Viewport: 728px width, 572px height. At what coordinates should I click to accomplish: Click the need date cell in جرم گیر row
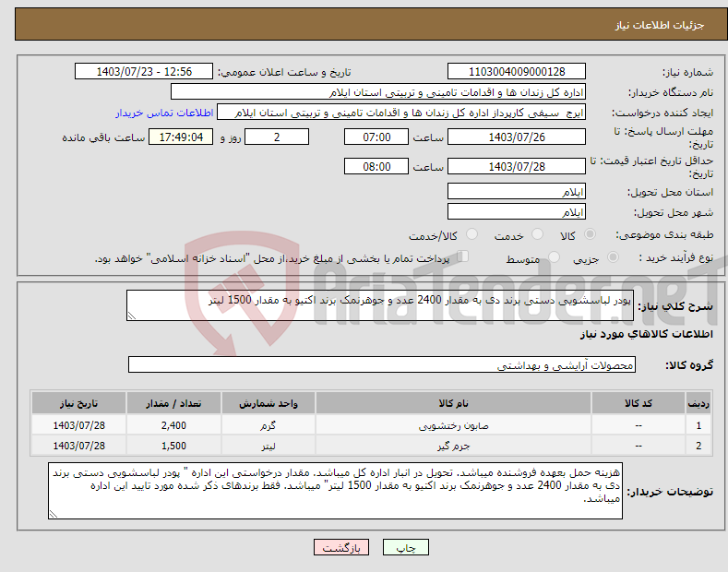(79, 446)
